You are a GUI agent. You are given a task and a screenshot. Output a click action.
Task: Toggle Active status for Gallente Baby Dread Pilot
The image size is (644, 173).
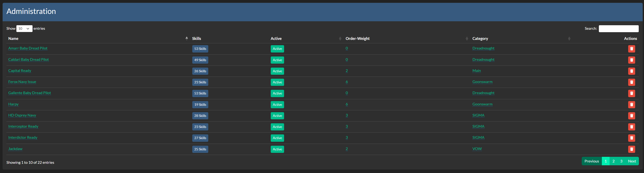[277, 94]
